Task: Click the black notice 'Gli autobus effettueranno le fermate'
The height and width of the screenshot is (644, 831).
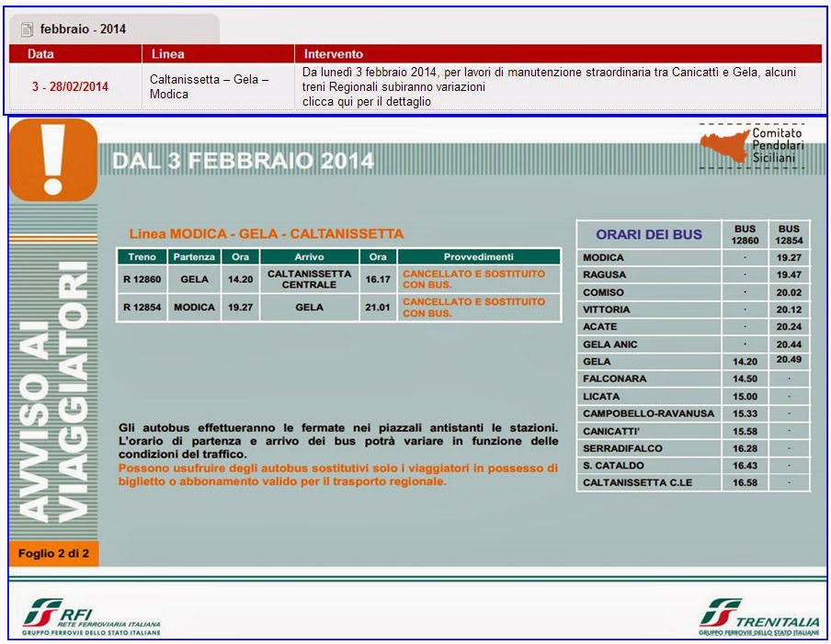Action: point(338,441)
